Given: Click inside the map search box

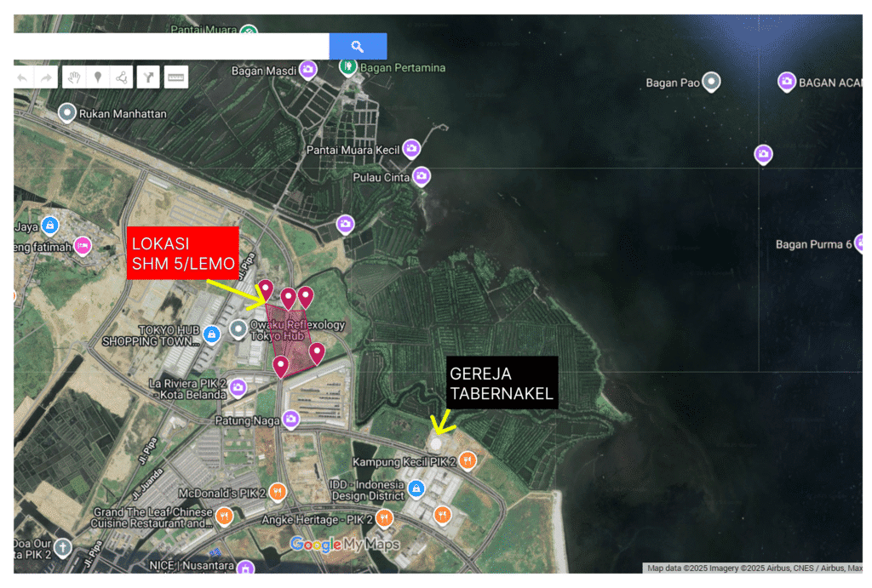Looking at the screenshot, I should click(170, 47).
